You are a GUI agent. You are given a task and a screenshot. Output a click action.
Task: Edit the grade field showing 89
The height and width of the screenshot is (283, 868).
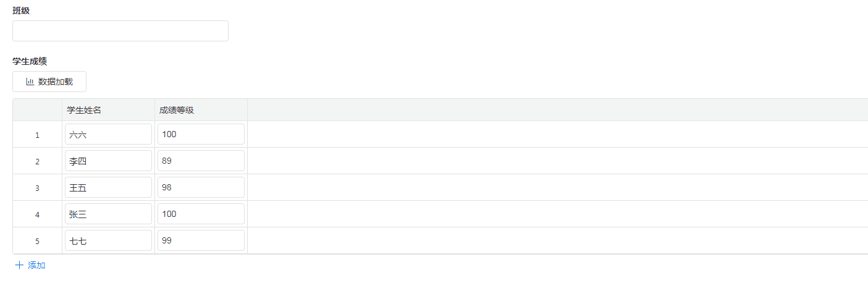(x=201, y=161)
